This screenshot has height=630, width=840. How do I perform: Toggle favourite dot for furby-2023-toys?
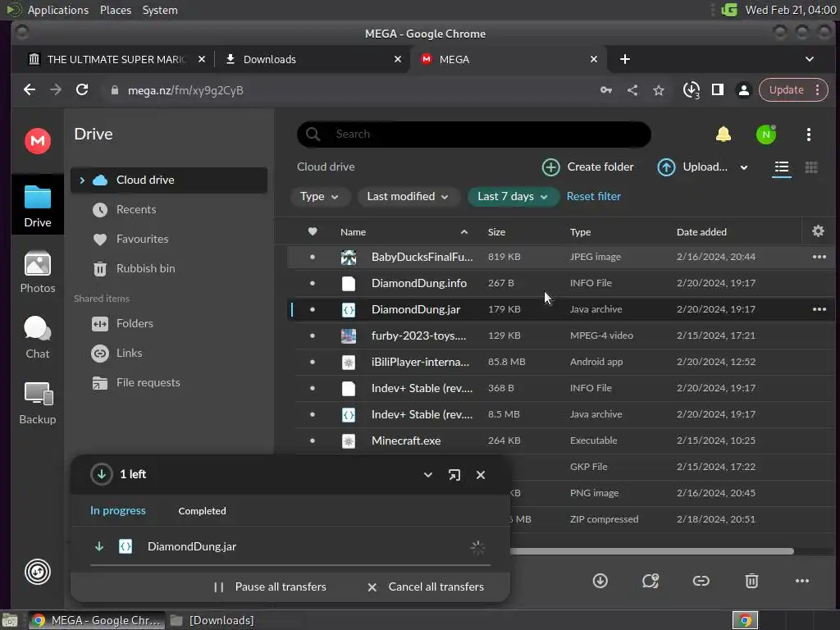(313, 336)
